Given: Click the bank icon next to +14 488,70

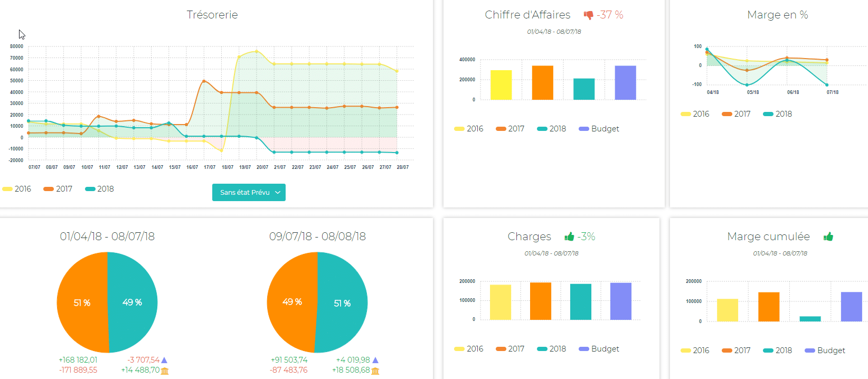Looking at the screenshot, I should click(x=165, y=371).
